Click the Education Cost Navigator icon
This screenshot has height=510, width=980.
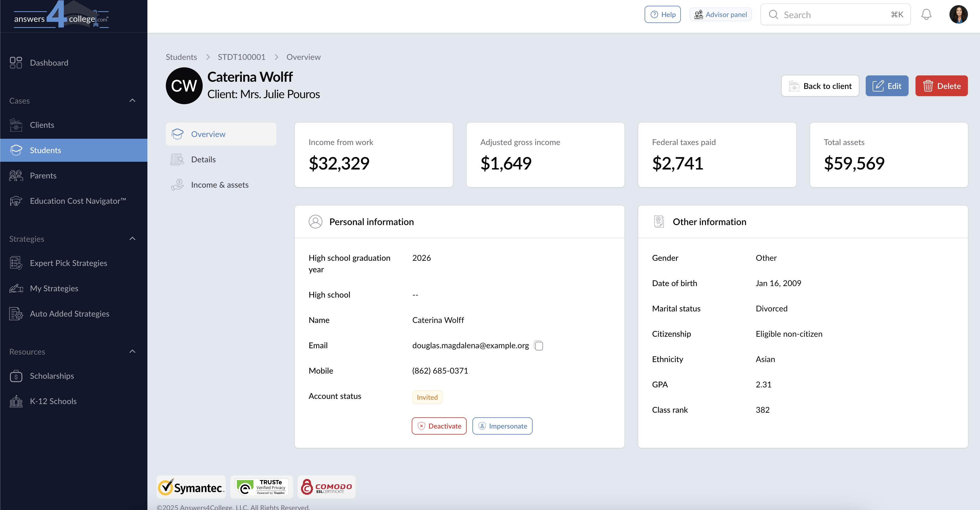coord(16,201)
